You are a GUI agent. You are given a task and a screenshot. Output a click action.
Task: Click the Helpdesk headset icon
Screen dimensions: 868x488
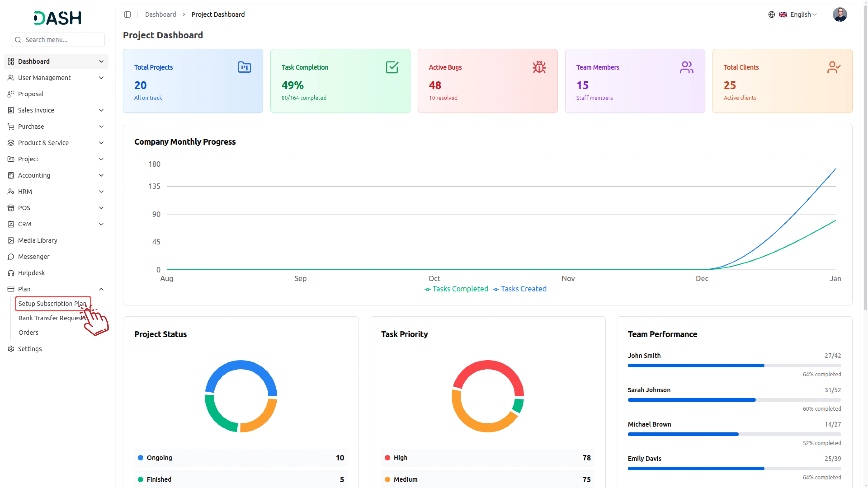click(x=11, y=273)
